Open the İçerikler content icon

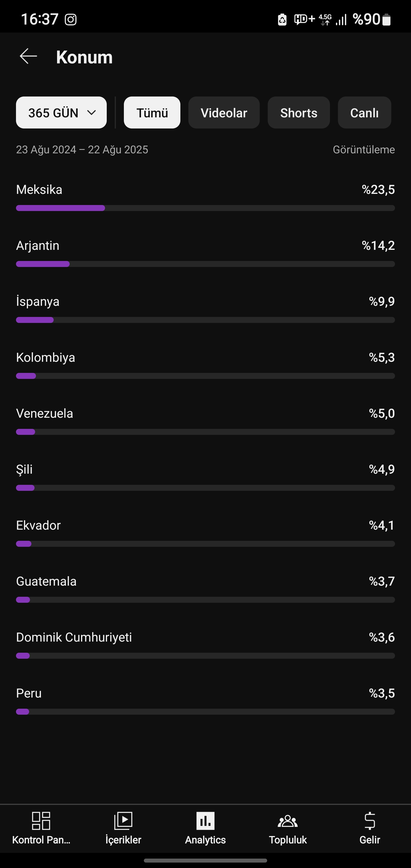[x=123, y=821]
